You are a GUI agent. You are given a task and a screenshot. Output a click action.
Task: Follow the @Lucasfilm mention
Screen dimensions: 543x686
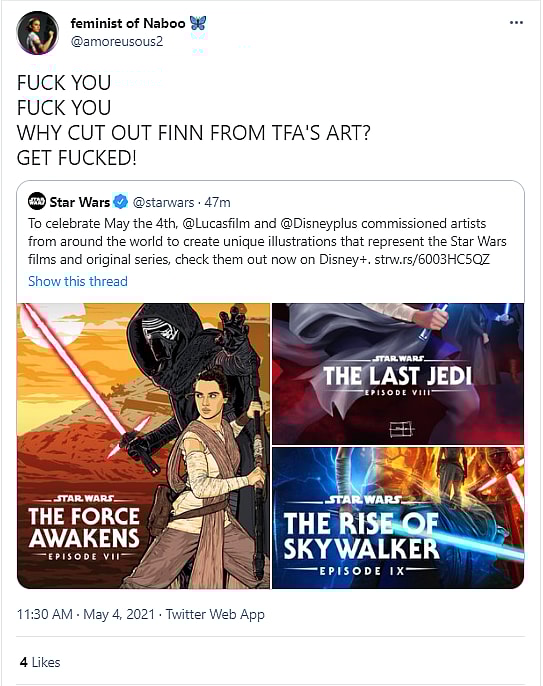tap(216, 224)
